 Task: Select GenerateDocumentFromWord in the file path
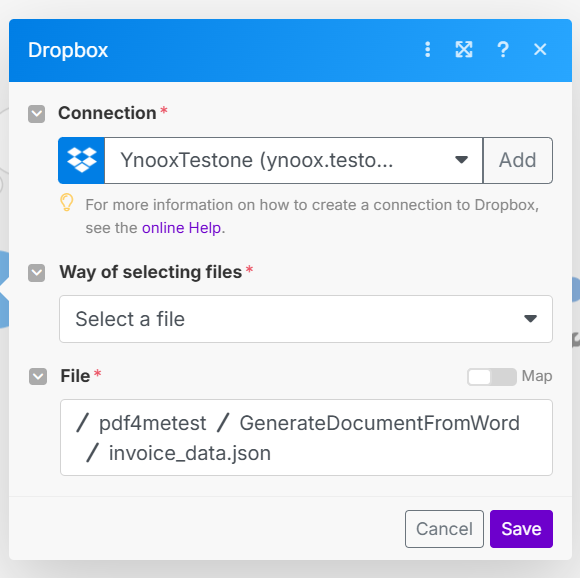pos(380,423)
